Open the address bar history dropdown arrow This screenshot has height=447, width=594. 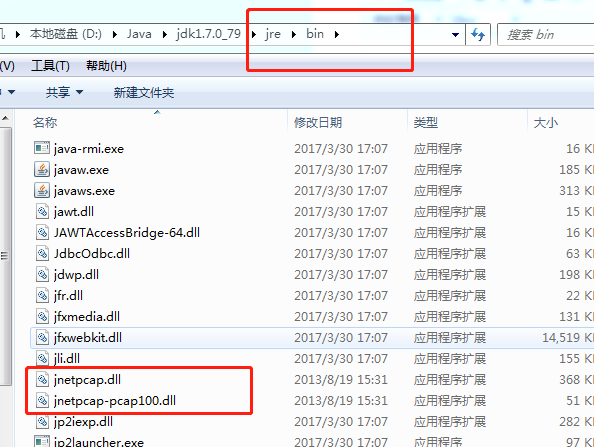pos(456,34)
